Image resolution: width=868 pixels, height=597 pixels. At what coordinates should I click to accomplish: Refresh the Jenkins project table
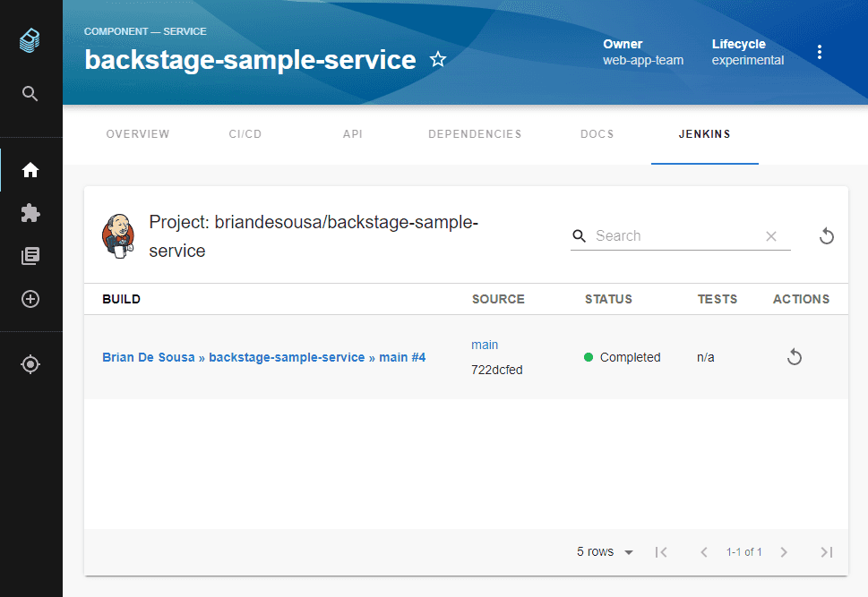827,235
